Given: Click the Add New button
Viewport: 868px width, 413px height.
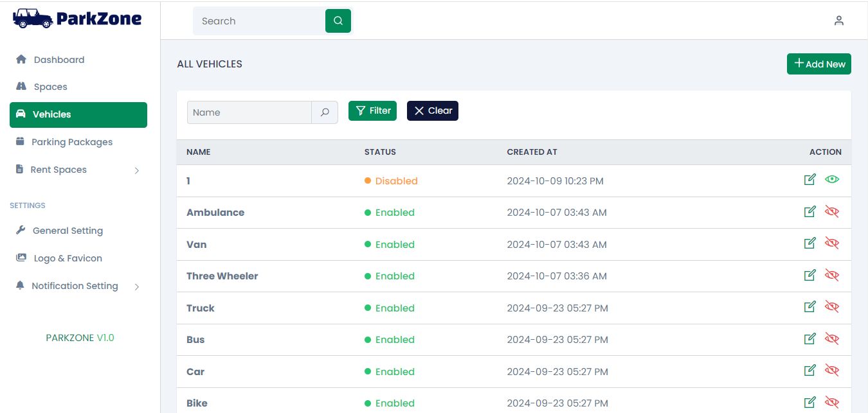Looking at the screenshot, I should 818,64.
